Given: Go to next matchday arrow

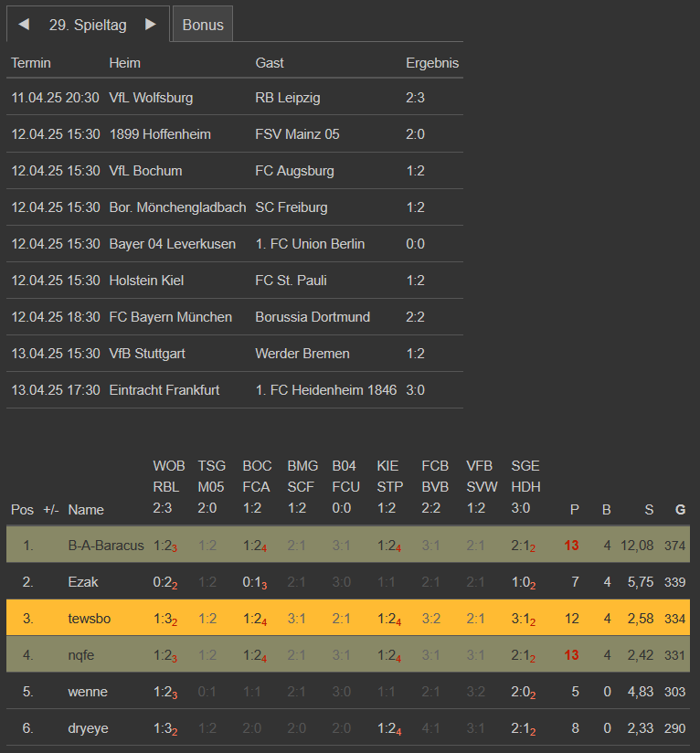Looking at the screenshot, I should click(151, 25).
